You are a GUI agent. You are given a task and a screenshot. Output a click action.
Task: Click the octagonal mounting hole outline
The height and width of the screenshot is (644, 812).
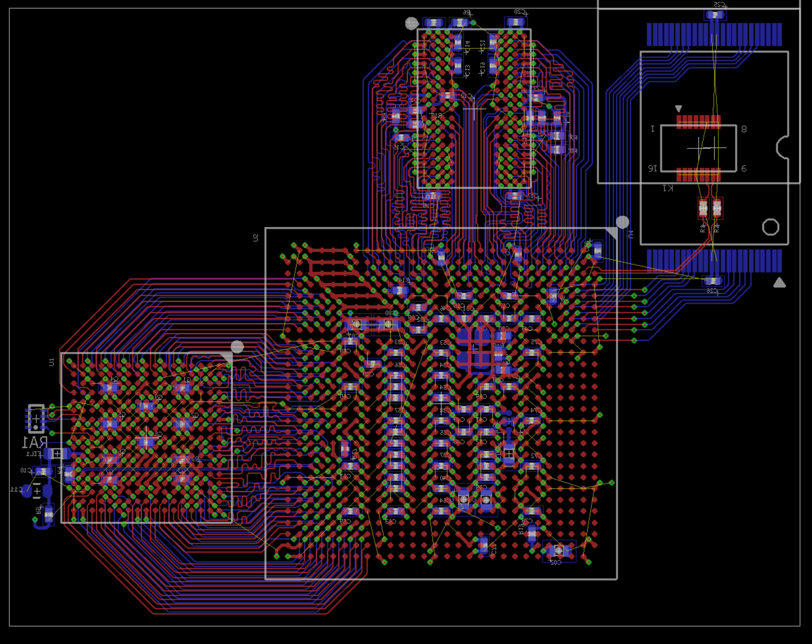click(x=771, y=227)
